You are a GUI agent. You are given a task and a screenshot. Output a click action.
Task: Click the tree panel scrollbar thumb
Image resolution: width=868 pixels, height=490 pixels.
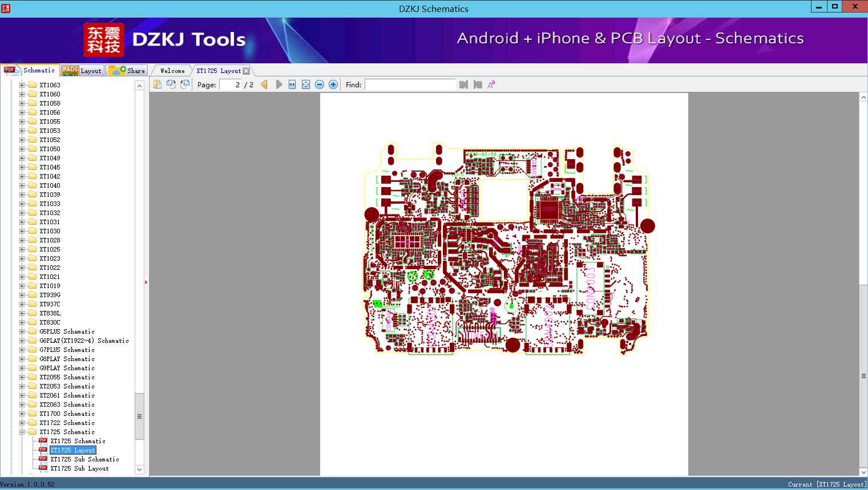[139, 416]
